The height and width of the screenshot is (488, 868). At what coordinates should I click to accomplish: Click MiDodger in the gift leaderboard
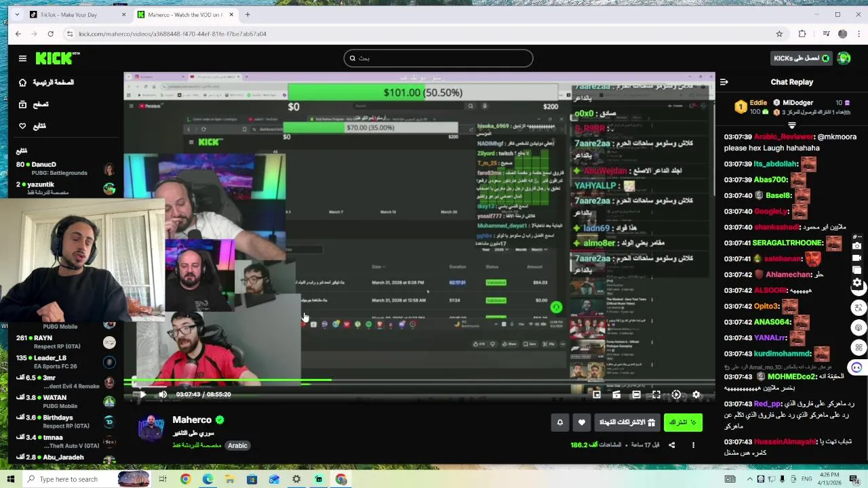(797, 103)
